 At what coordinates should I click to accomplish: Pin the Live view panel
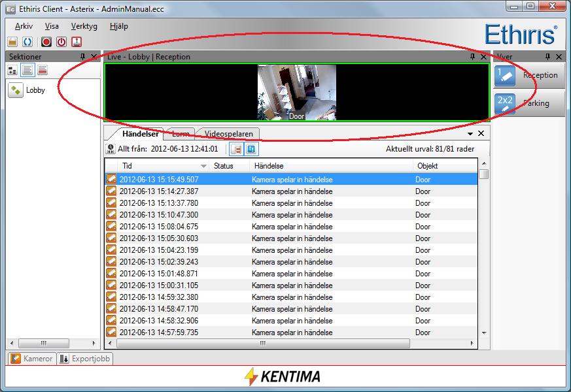tap(472, 56)
